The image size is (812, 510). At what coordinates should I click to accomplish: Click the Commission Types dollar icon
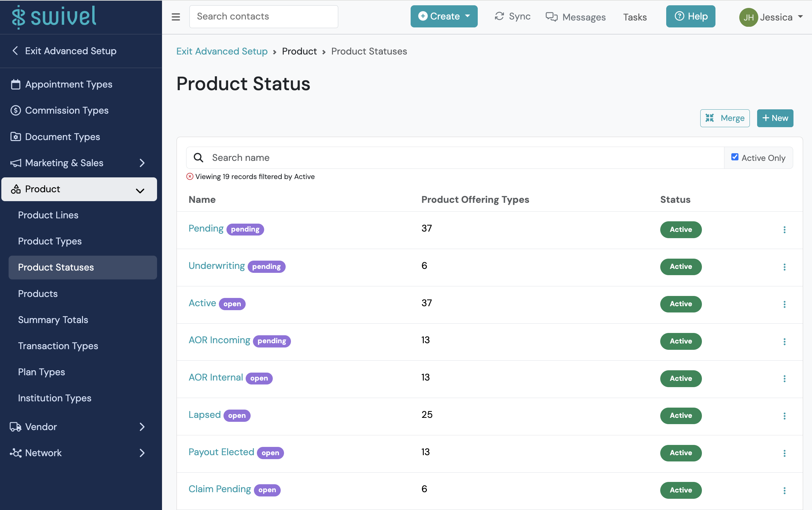(x=16, y=110)
